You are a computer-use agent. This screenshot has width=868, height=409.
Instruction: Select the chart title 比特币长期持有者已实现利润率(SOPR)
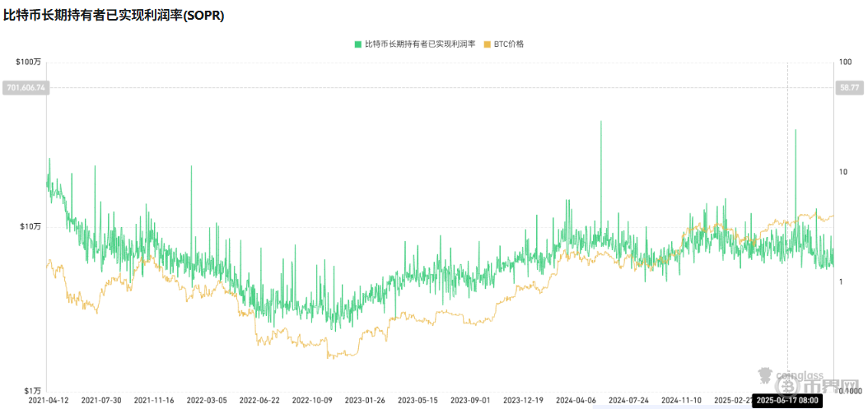click(x=114, y=16)
